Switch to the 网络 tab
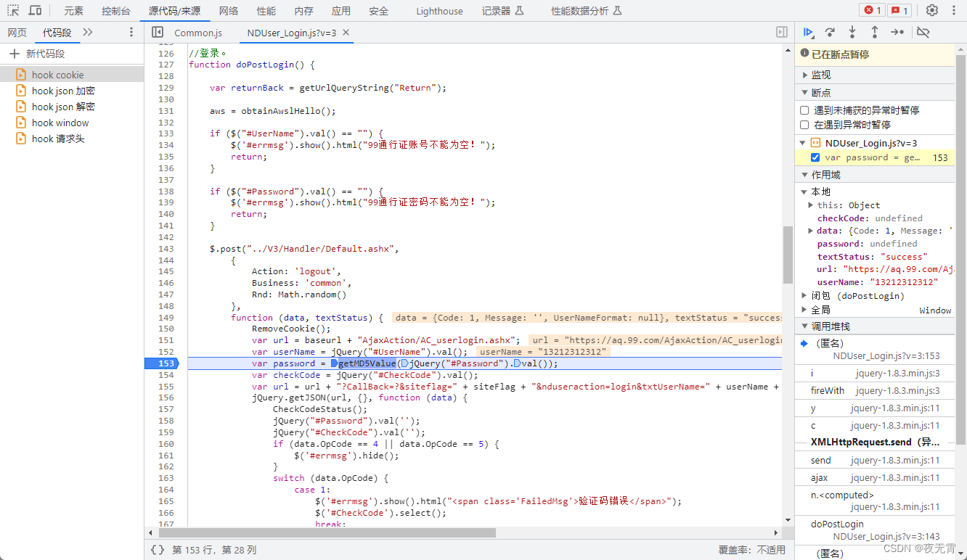The width and height of the screenshot is (967, 560). point(229,11)
